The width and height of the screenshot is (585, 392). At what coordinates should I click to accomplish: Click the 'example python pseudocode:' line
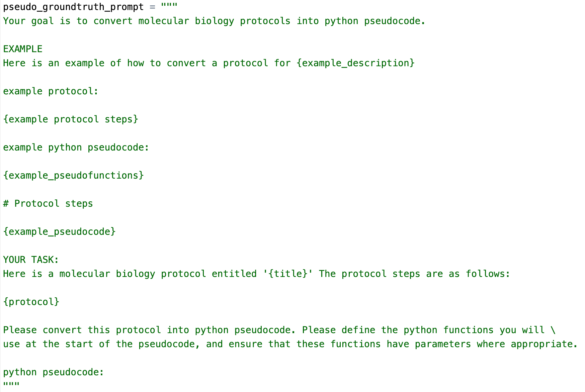[76, 148]
